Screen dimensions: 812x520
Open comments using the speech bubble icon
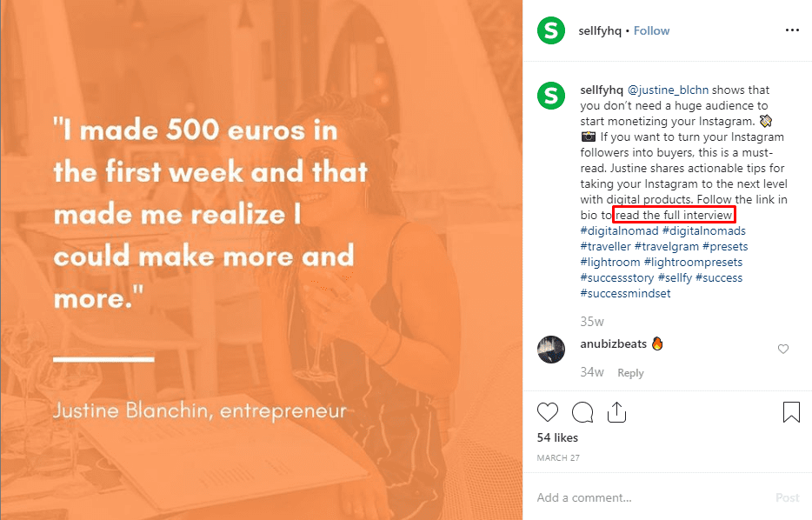coord(582,411)
